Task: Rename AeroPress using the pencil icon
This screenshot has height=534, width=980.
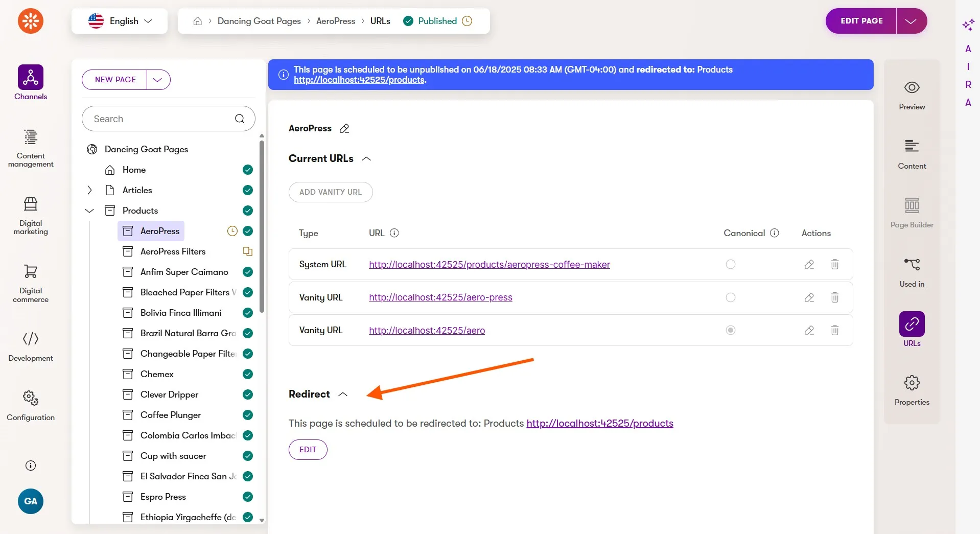Action: pyautogui.click(x=344, y=128)
